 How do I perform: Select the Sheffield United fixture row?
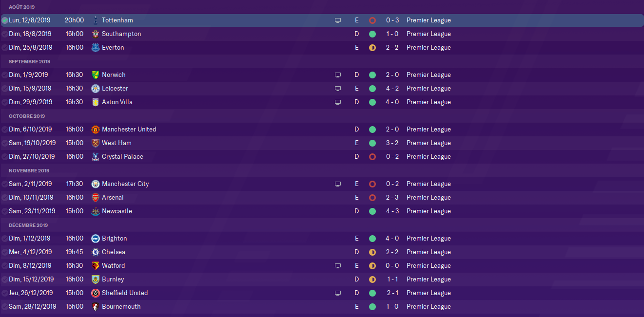click(x=322, y=293)
